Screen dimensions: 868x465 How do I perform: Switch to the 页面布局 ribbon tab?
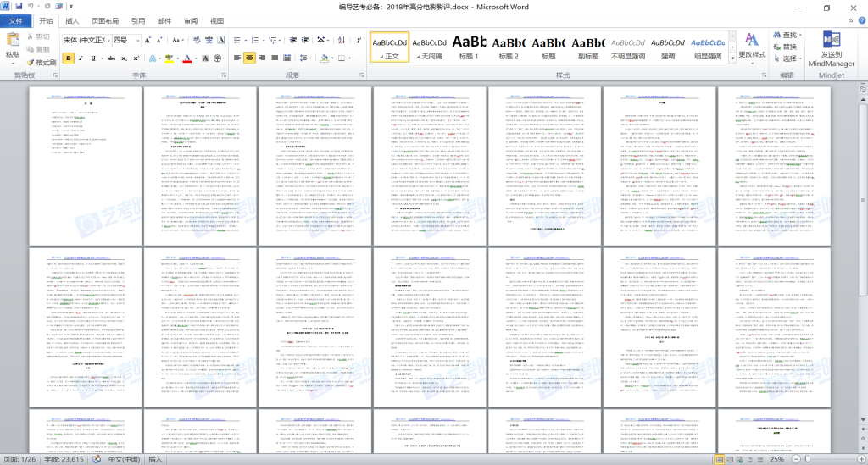105,20
